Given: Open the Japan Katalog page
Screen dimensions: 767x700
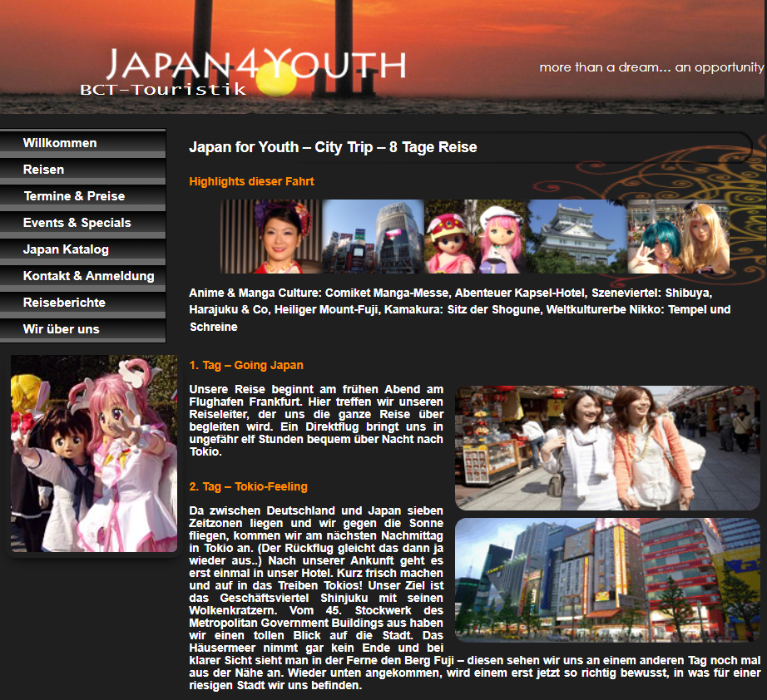Looking at the screenshot, I should [x=82, y=249].
